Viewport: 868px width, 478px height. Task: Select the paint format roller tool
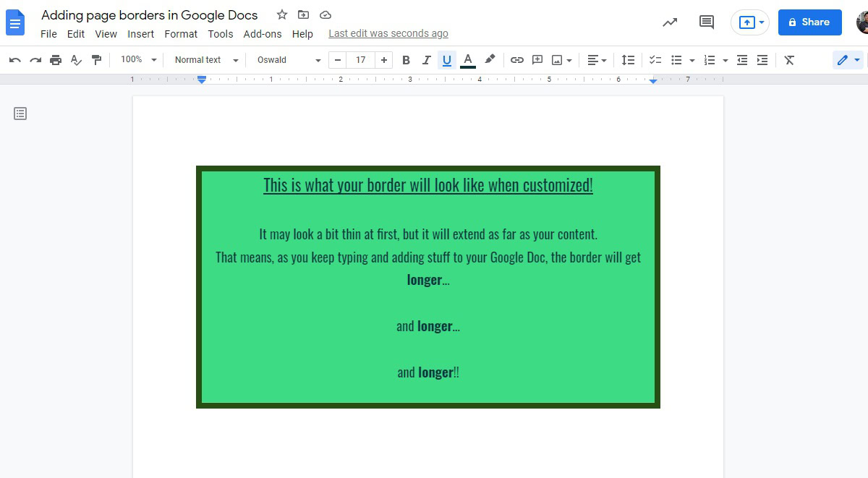point(96,60)
